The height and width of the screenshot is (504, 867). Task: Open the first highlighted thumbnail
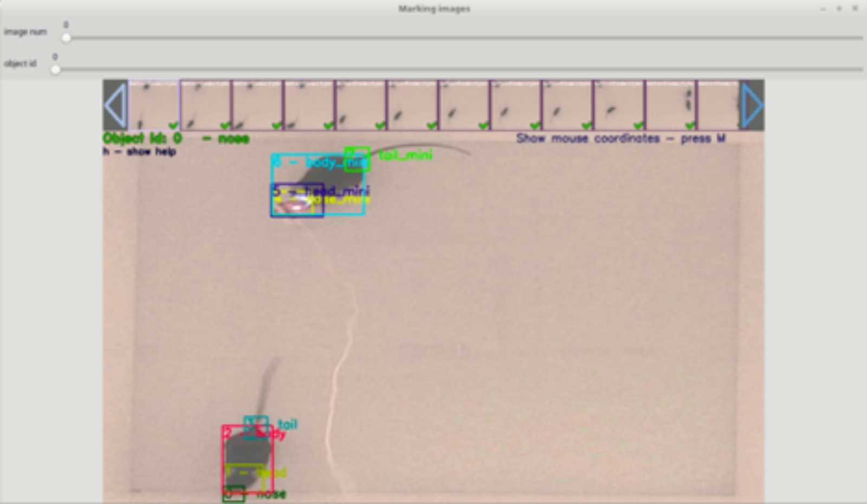(x=154, y=105)
